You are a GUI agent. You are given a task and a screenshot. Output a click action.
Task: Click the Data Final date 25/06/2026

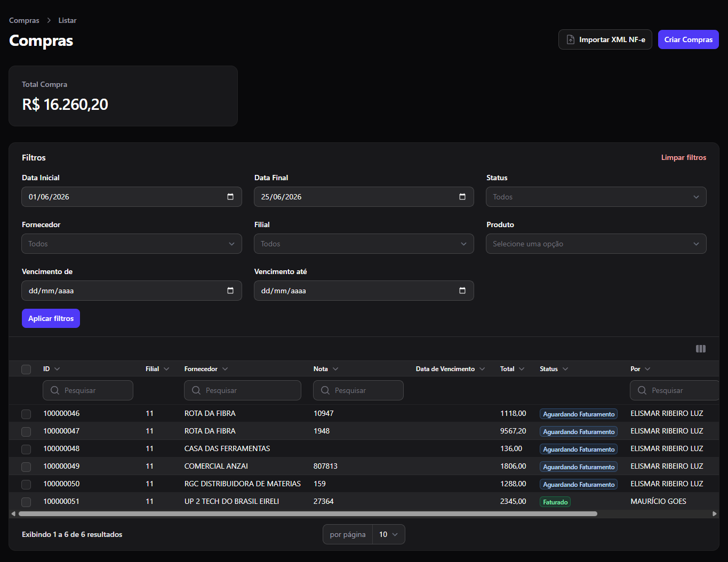click(281, 197)
